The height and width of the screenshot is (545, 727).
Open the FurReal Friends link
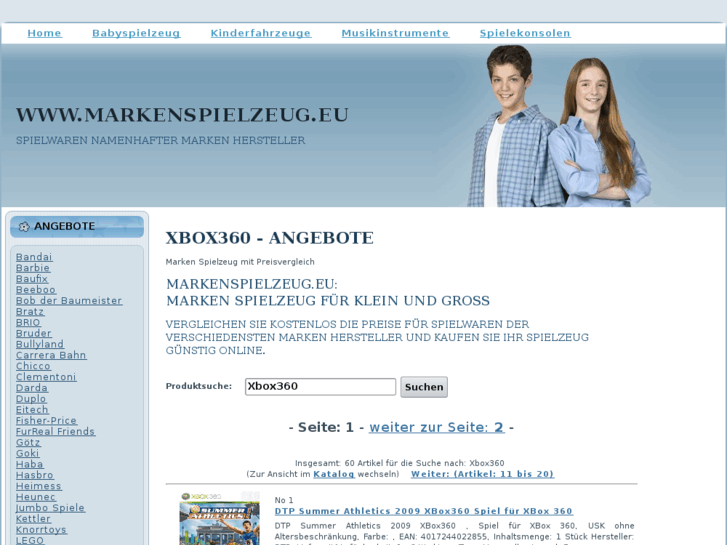click(55, 431)
